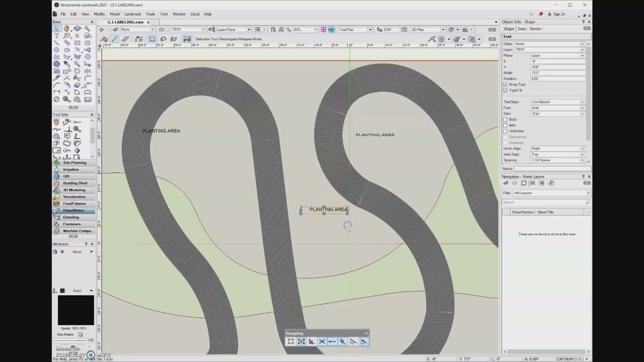Open the notifications icon beside Sign In

tap(541, 14)
